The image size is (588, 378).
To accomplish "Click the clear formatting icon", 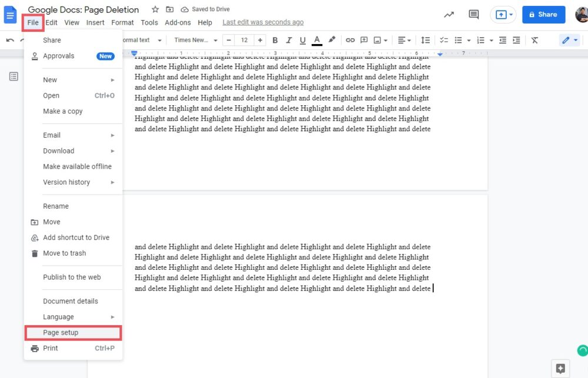I will [x=534, y=40].
